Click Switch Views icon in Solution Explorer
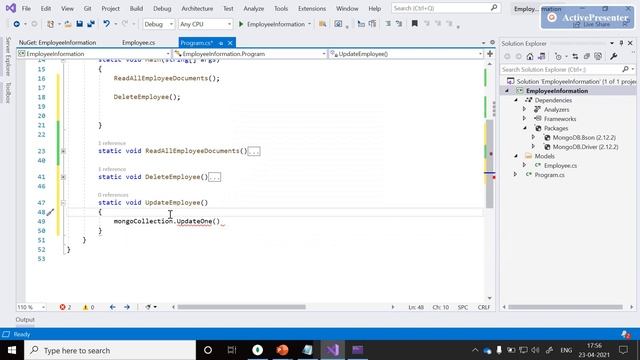 (541, 56)
